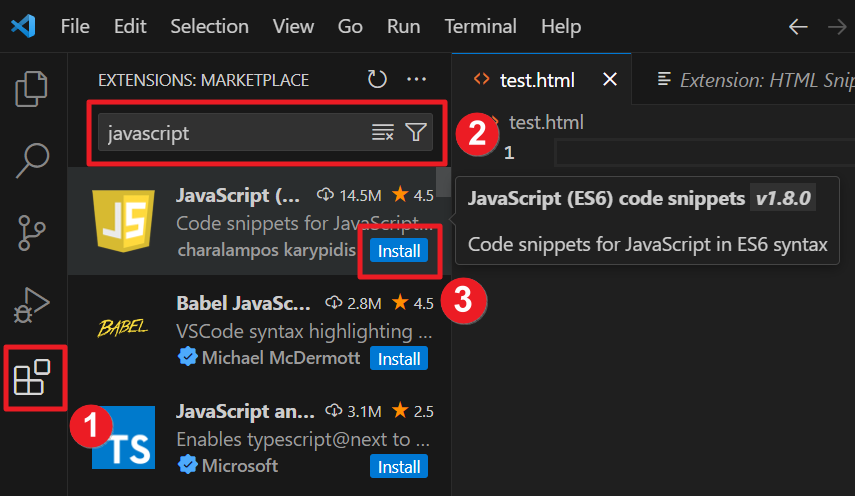Click the Microsoft publisher name
This screenshot has width=855, height=496.
pyautogui.click(x=239, y=465)
